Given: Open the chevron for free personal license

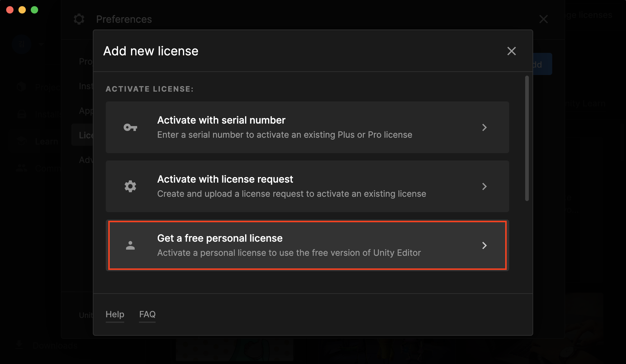Looking at the screenshot, I should click(484, 245).
